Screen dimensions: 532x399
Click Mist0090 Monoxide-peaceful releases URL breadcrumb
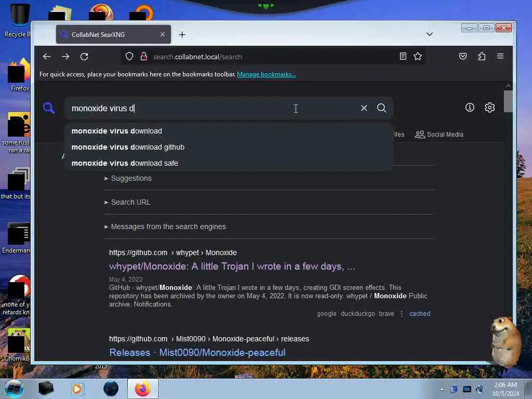[209, 339]
